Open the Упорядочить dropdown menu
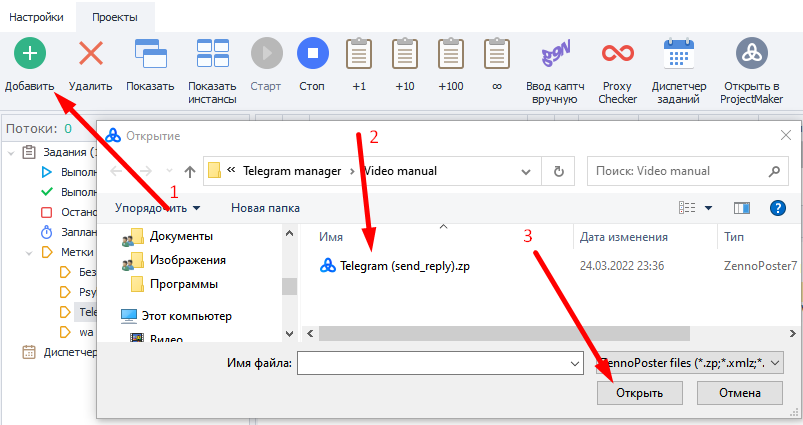Image resolution: width=803 pixels, height=425 pixels. pos(158,208)
